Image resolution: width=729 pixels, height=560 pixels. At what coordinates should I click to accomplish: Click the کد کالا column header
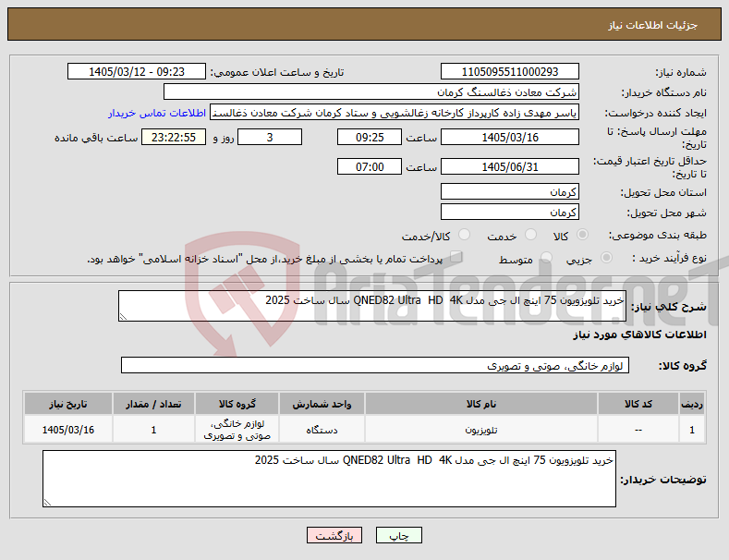click(x=638, y=404)
